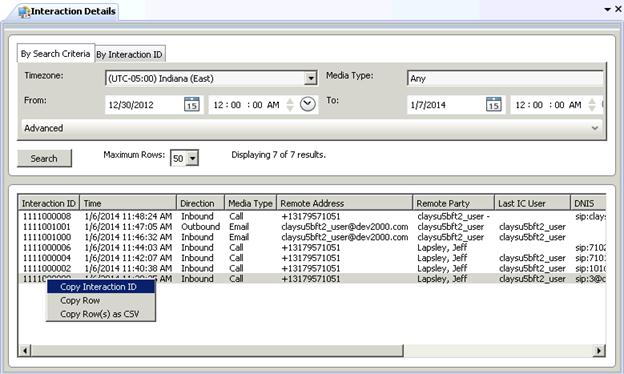Expand the Advanced section
624x374 pixels.
[595, 128]
